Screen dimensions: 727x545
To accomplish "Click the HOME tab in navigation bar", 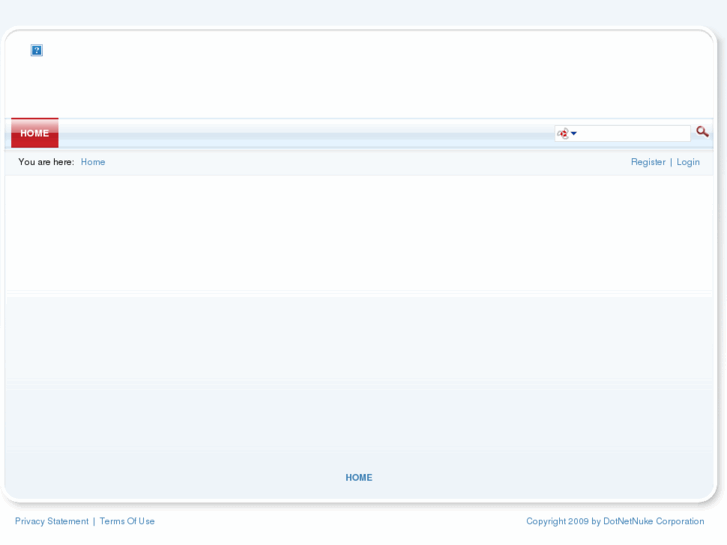I will (x=35, y=133).
